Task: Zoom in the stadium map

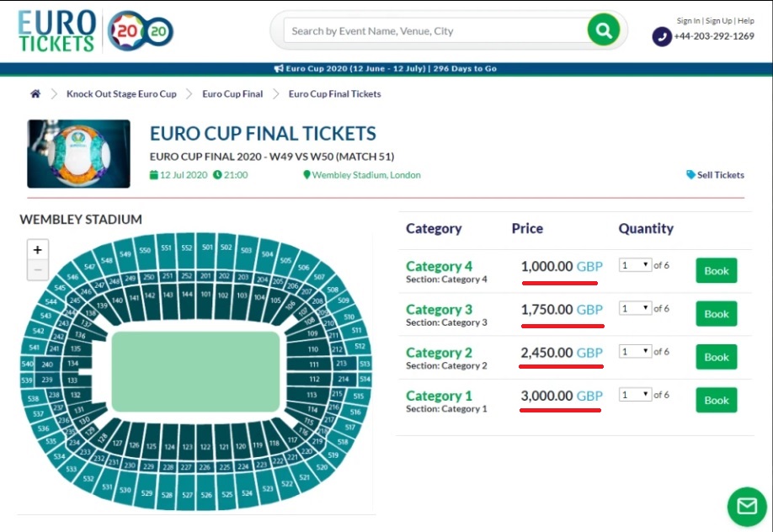Action: (x=37, y=250)
